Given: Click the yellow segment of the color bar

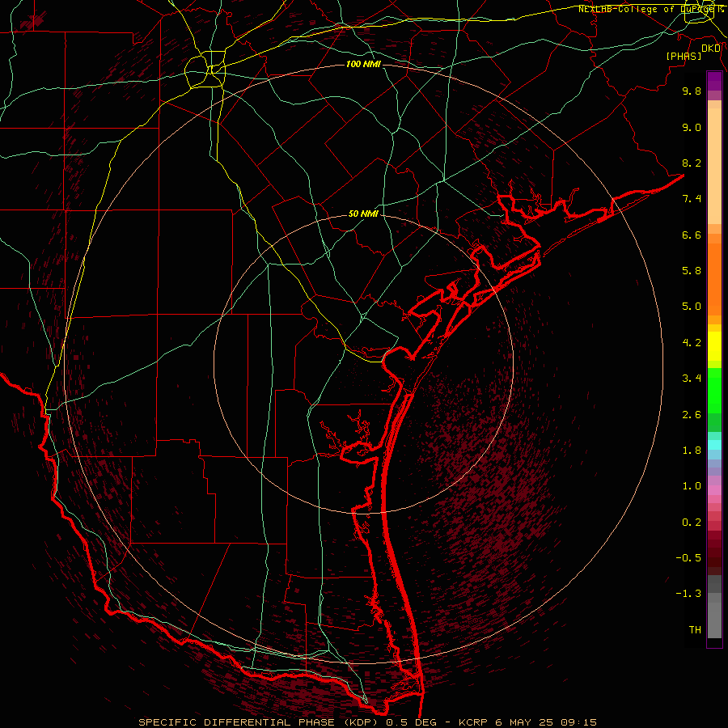Looking at the screenshot, I should coord(714,346).
